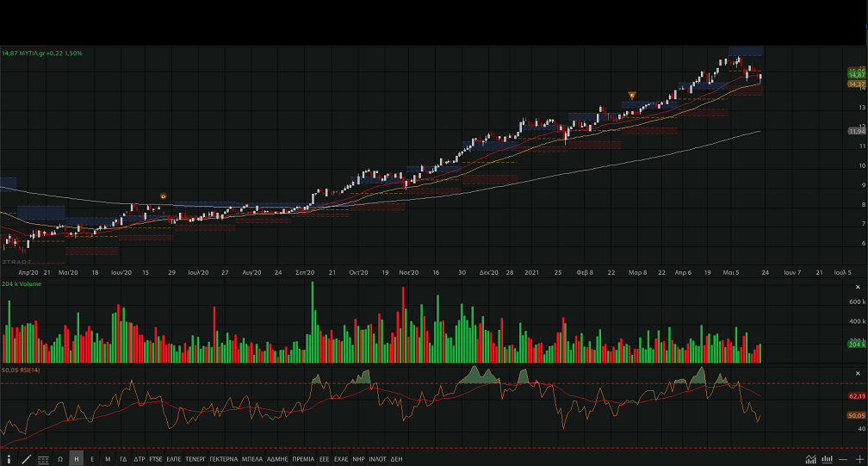Zoom out with the minus icon
Screen dimensions: 868x466
tap(843, 459)
